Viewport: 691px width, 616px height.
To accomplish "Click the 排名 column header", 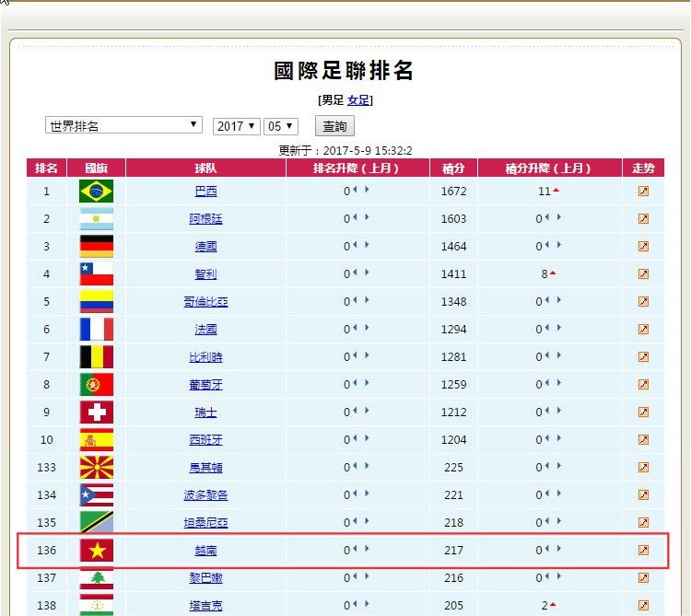I will tap(46, 168).
